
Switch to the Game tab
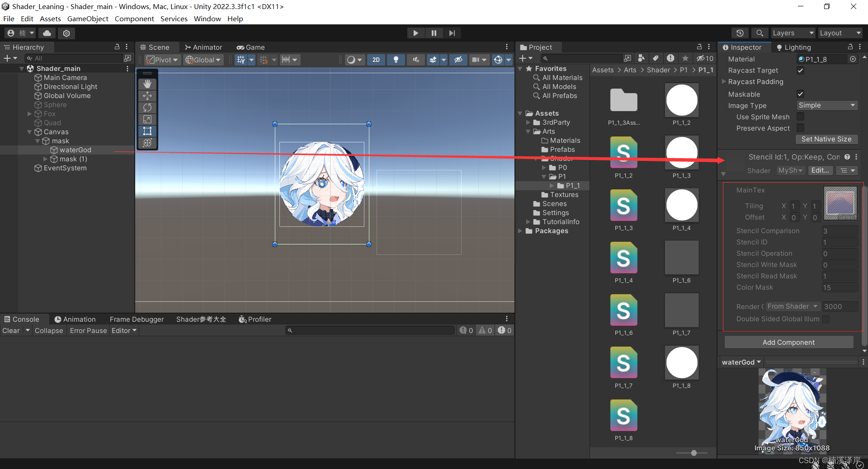click(251, 47)
